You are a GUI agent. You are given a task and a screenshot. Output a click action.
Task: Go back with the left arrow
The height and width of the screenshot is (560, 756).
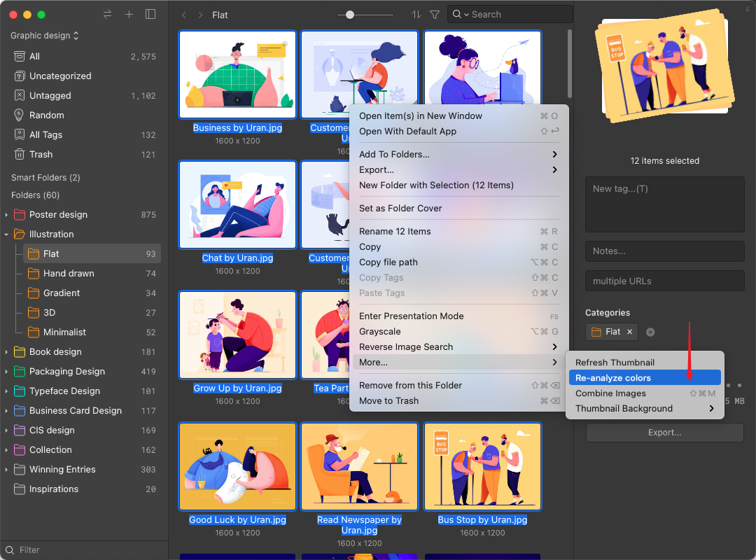click(x=183, y=15)
